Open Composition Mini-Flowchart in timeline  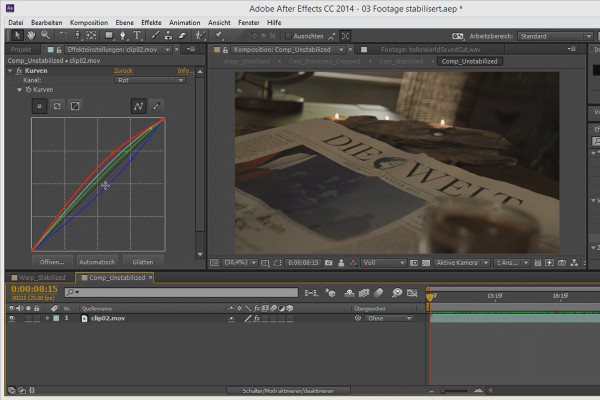click(x=311, y=293)
